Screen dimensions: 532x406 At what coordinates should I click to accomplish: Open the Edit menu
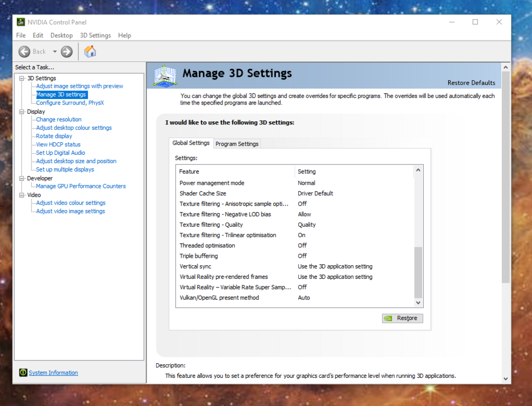click(x=38, y=35)
